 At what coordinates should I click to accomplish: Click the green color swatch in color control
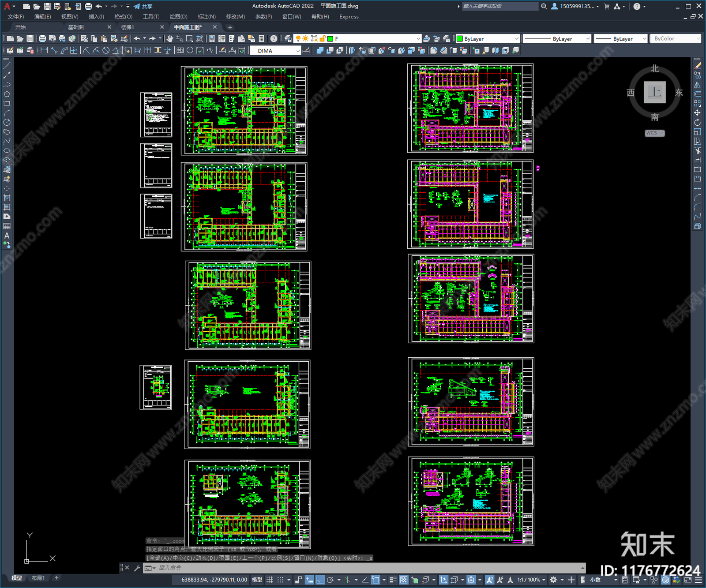point(459,39)
